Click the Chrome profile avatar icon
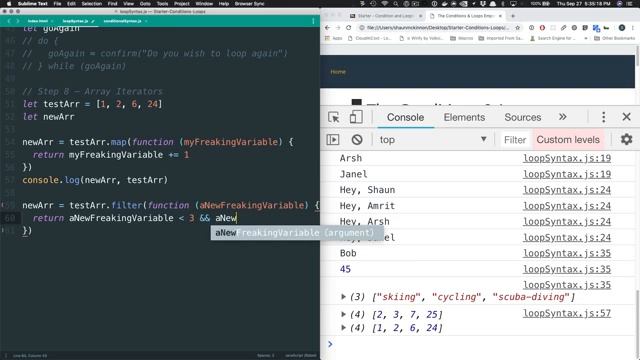The image size is (640, 360). [622, 28]
